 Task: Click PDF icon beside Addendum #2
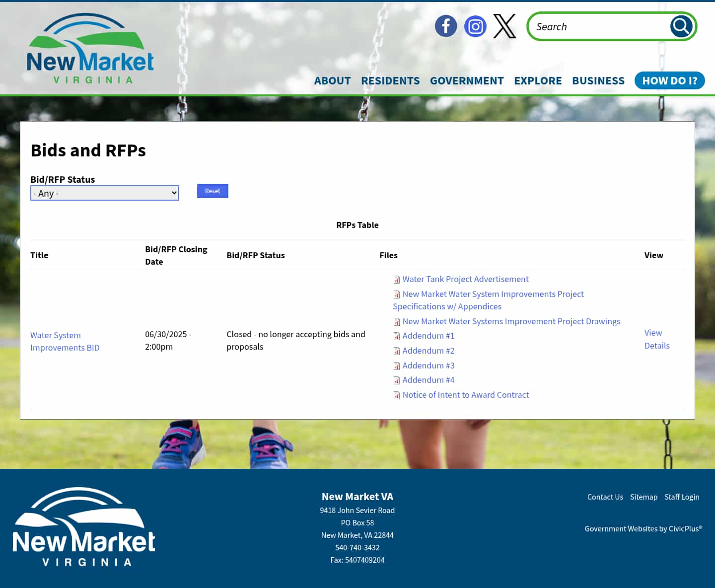[x=397, y=351]
